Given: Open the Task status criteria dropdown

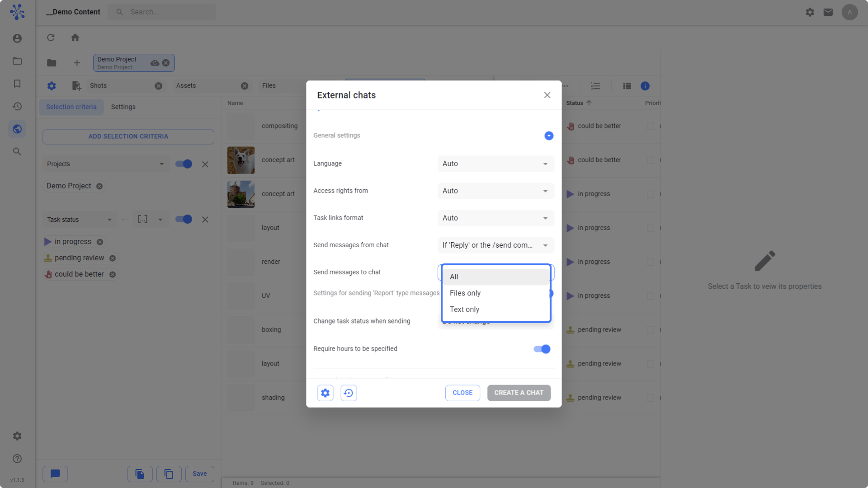Looking at the screenshot, I should click(x=80, y=220).
